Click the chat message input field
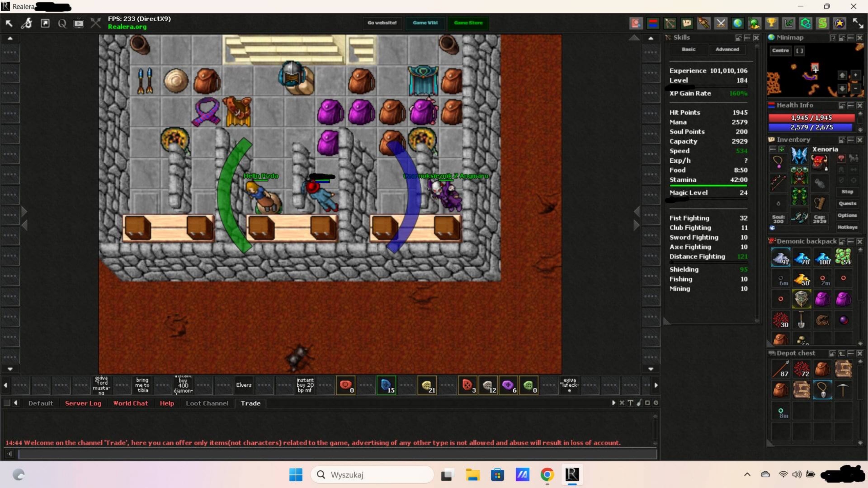This screenshot has height=488, width=868. (x=336, y=454)
